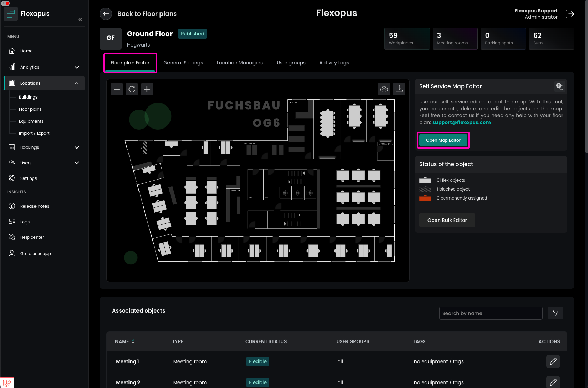Viewport: 588px width, 388px height.
Task: Open the chat help icon in Map Editor panel
Action: pyautogui.click(x=559, y=86)
